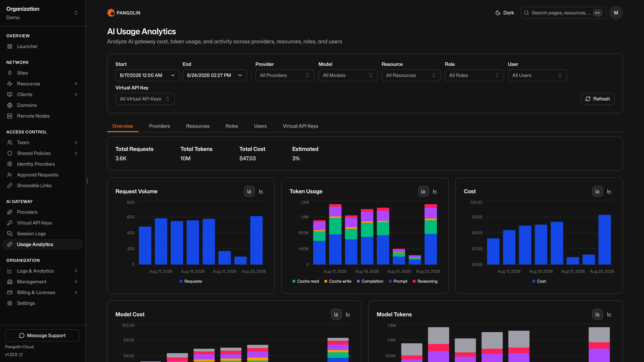Switch to the Users tab

[x=260, y=126]
